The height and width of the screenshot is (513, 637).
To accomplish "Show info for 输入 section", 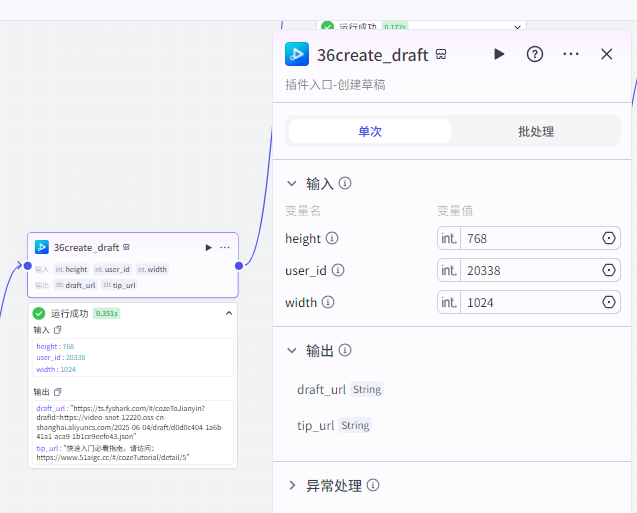I will (345, 183).
